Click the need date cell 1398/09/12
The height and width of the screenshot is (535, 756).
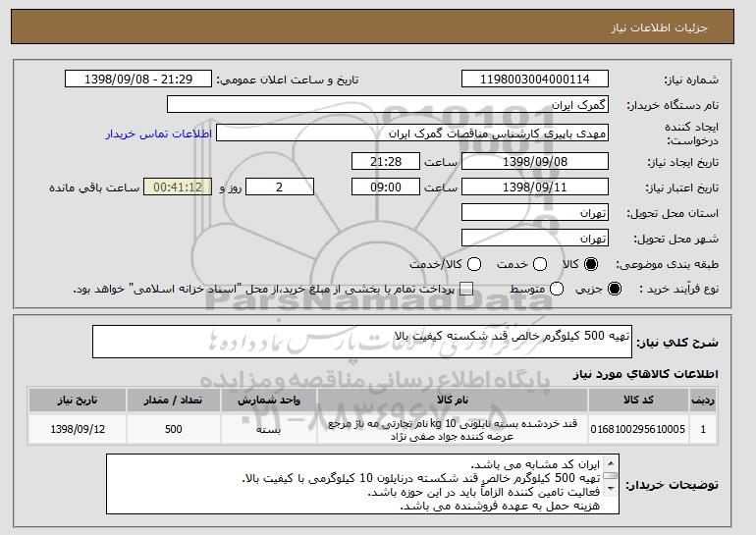point(78,429)
